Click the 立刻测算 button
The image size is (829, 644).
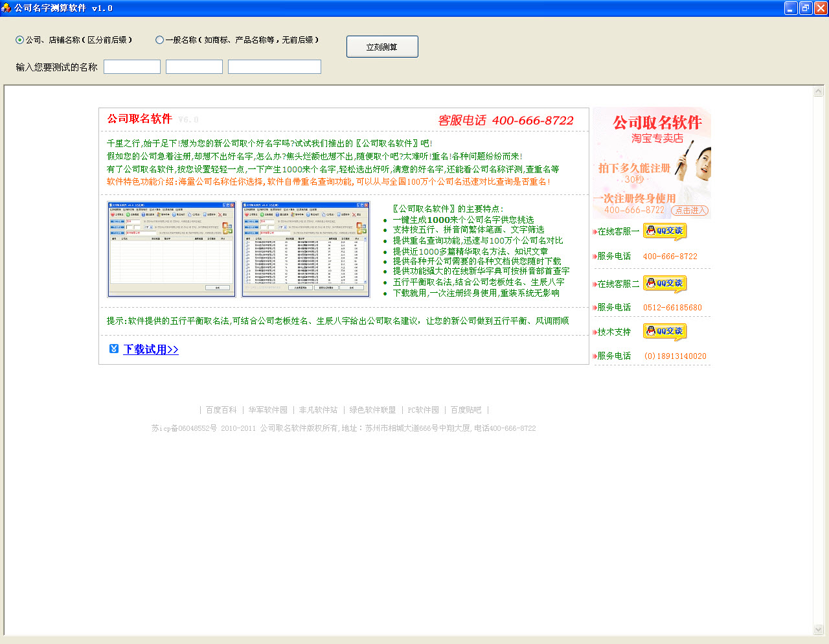coord(382,46)
